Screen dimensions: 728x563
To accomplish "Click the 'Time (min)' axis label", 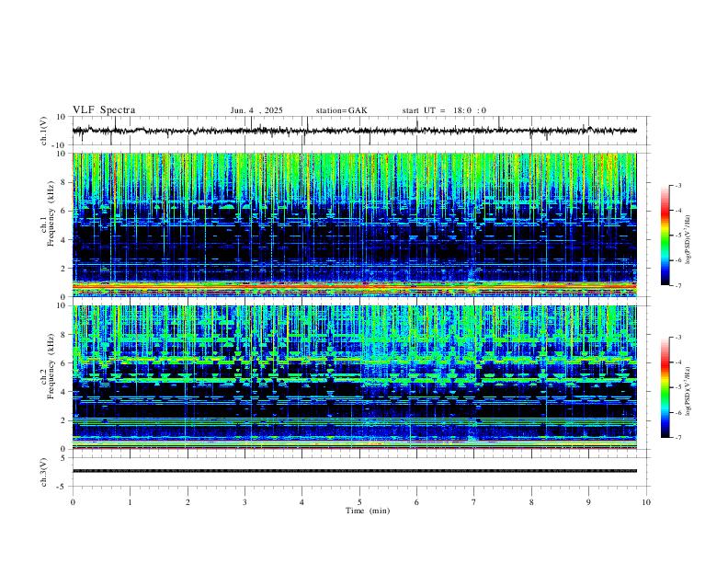I will pyautogui.click(x=368, y=511).
